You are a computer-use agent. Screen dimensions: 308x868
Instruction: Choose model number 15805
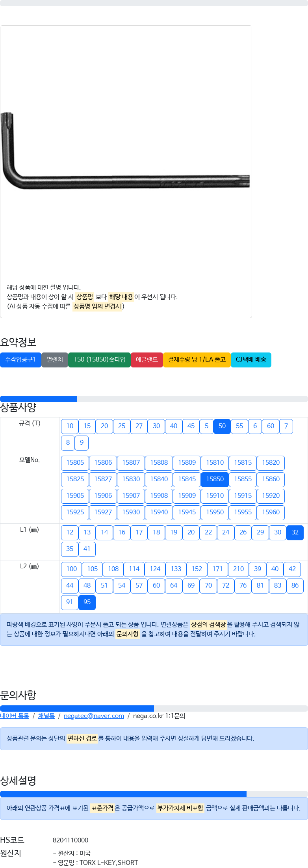click(x=75, y=463)
